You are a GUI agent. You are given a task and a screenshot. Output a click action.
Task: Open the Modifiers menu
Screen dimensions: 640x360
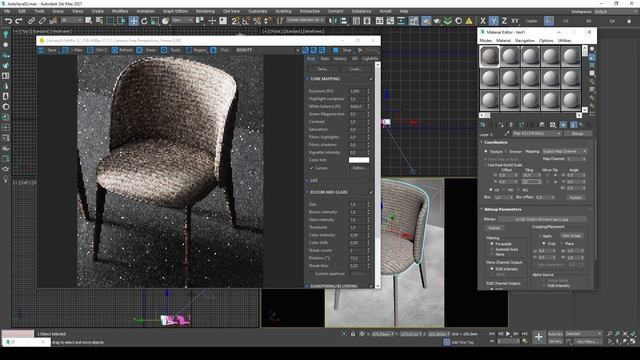coord(120,11)
